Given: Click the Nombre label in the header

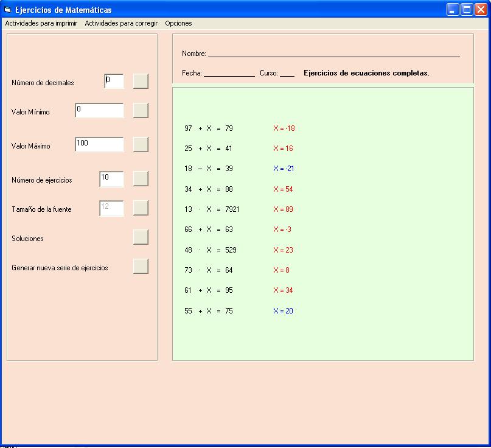Looking at the screenshot, I should click(x=194, y=54).
